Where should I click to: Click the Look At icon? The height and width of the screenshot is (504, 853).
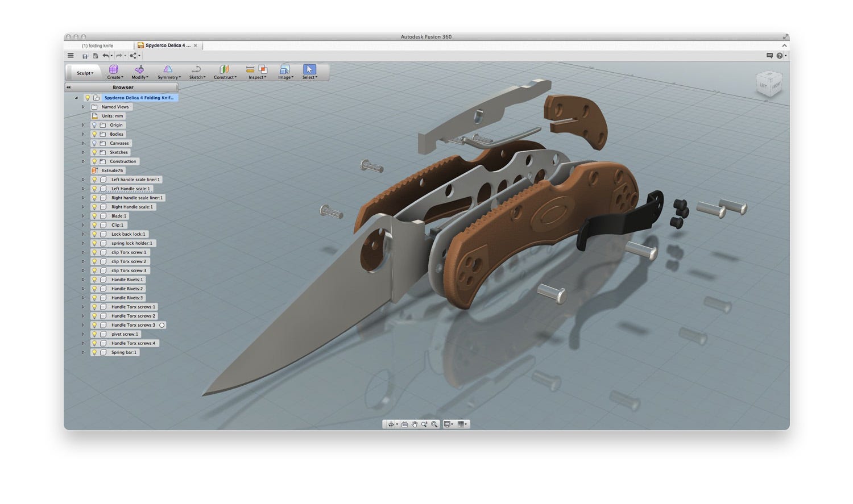(x=404, y=424)
